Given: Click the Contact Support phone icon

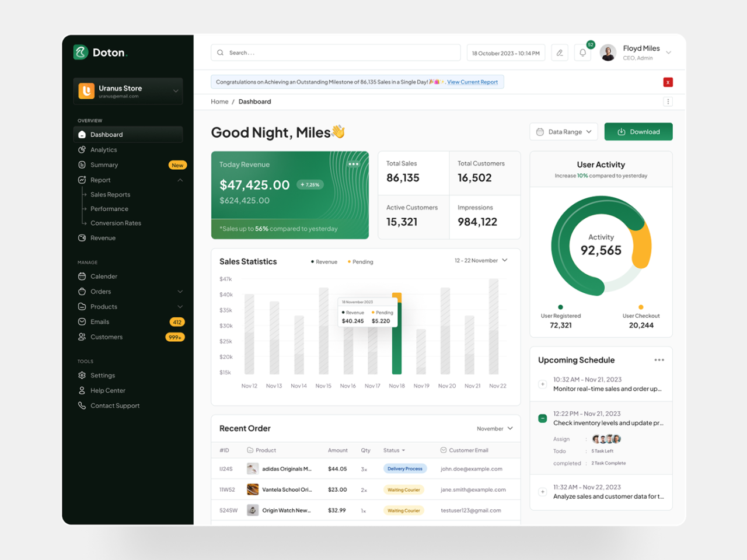Looking at the screenshot, I should click(82, 406).
